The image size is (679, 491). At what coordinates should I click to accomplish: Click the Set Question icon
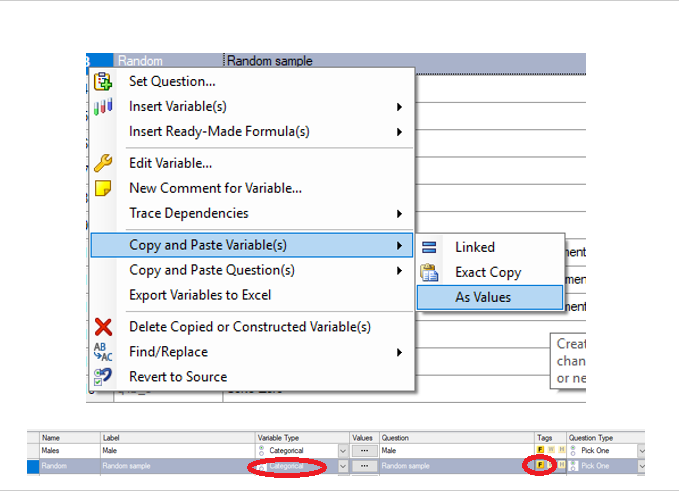tap(102, 81)
